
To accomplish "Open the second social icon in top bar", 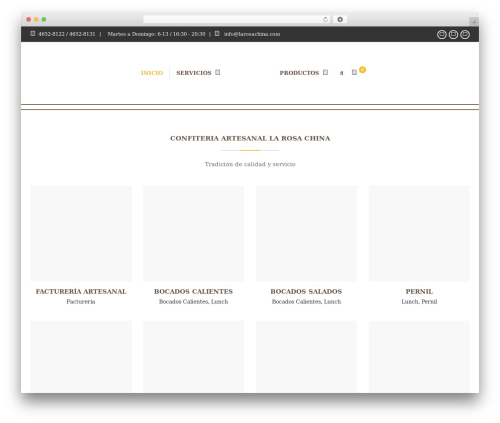I will tap(453, 34).
